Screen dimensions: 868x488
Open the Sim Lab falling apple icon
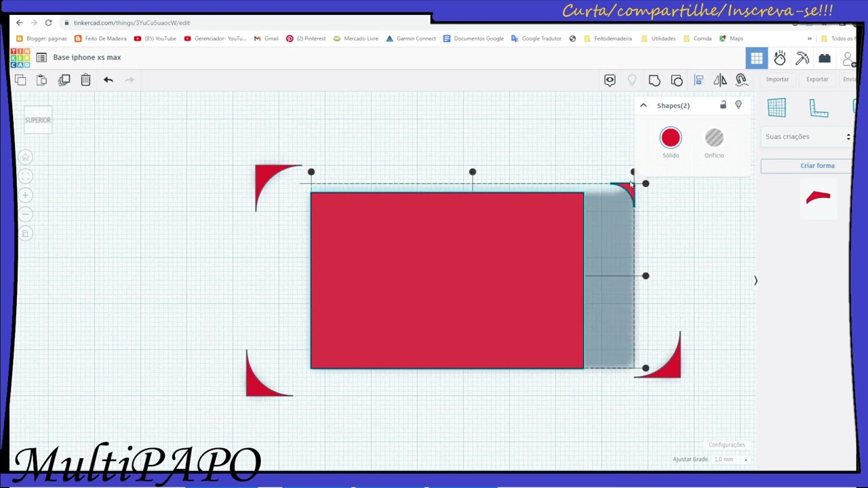[780, 59]
